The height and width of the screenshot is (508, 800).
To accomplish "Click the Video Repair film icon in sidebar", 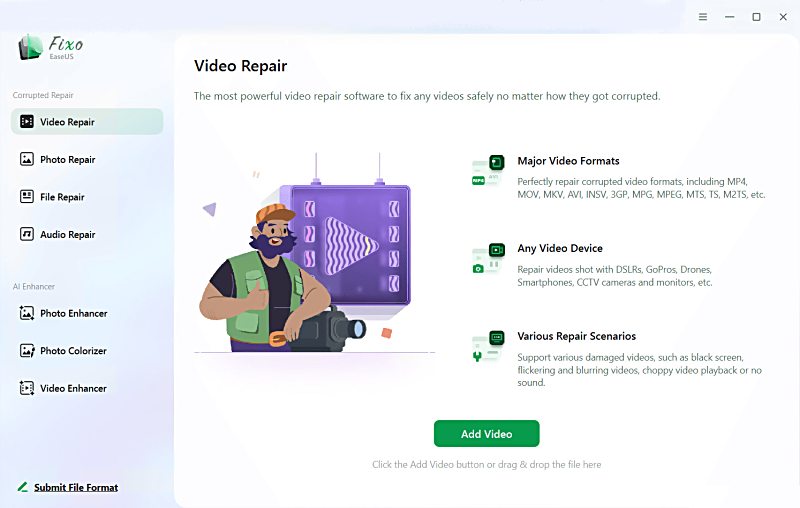I will click(27, 121).
